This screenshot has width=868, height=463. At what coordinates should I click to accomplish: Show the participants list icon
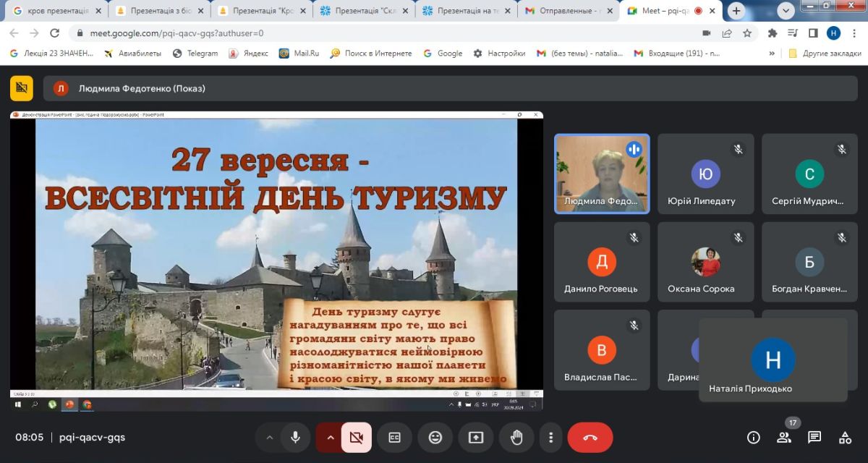tap(784, 437)
